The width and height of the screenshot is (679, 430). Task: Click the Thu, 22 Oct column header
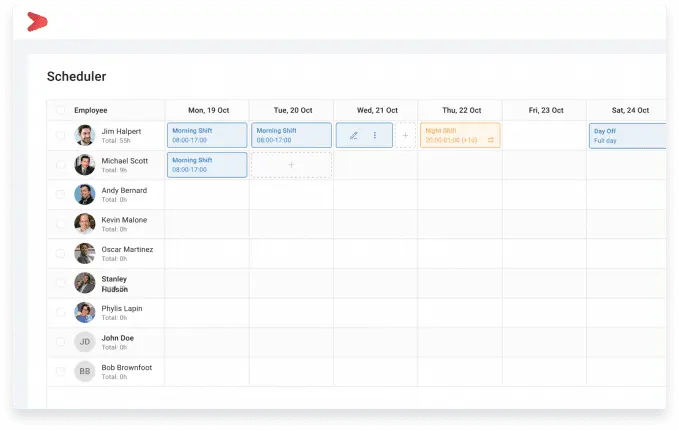[x=460, y=110]
